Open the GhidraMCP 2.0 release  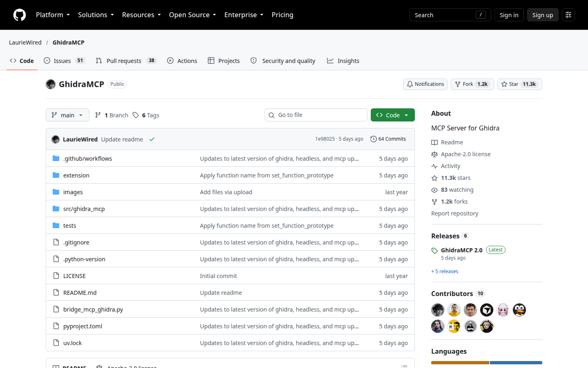tap(461, 250)
